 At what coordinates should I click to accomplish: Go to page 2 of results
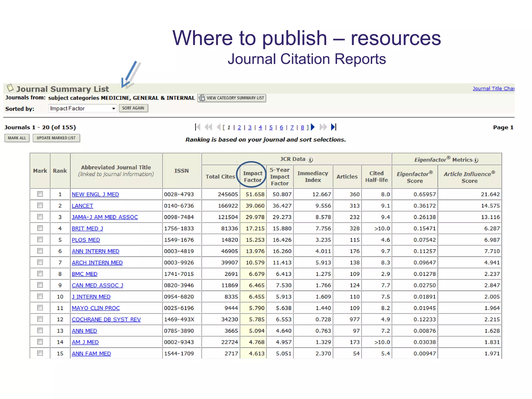coord(239,127)
